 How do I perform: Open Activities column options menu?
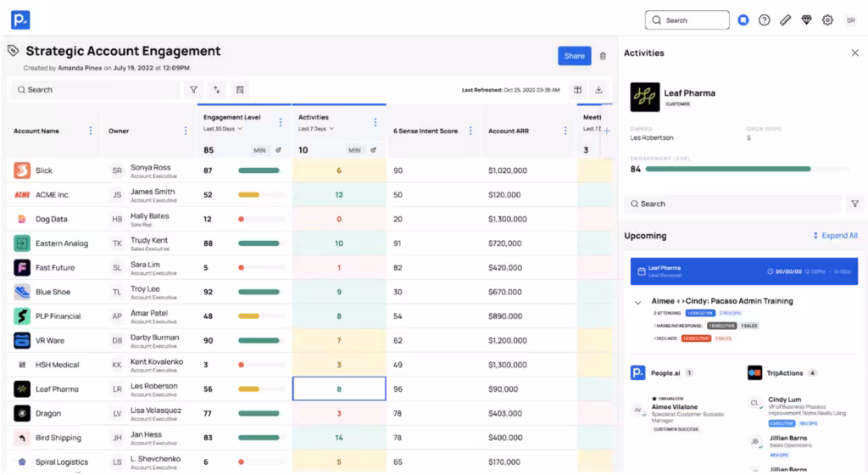376,122
